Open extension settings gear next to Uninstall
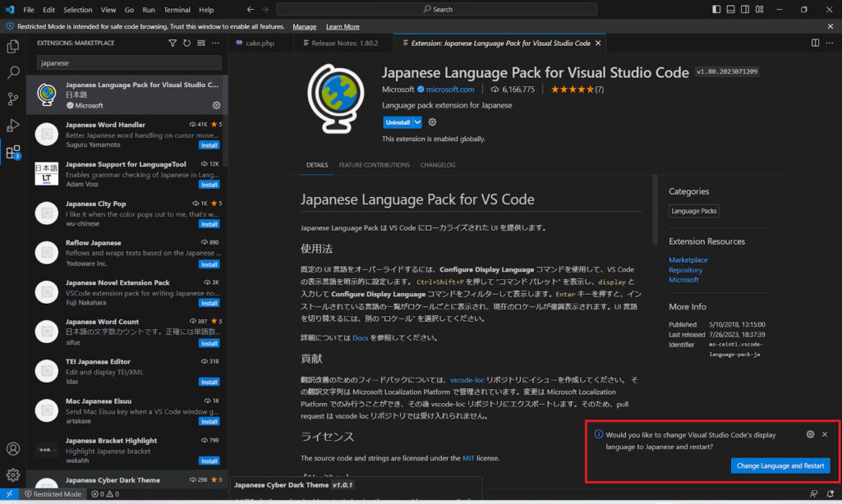This screenshot has height=504, width=842. click(x=432, y=122)
